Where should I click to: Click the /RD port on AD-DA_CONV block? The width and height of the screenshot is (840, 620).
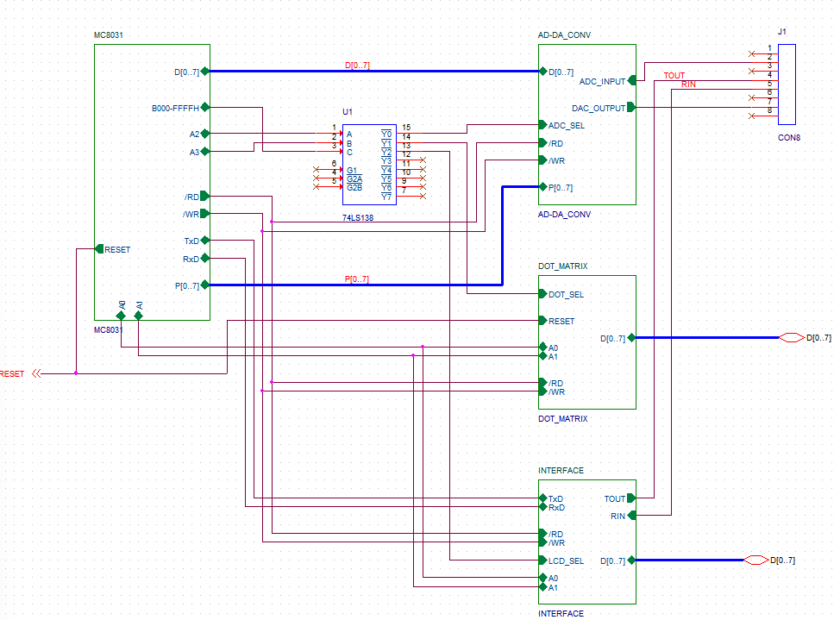pyautogui.click(x=543, y=142)
